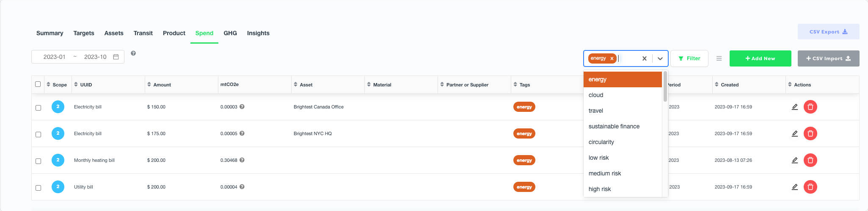This screenshot has width=868, height=211.
Task: Edit the Monthly heating bill entry
Action: tap(795, 160)
